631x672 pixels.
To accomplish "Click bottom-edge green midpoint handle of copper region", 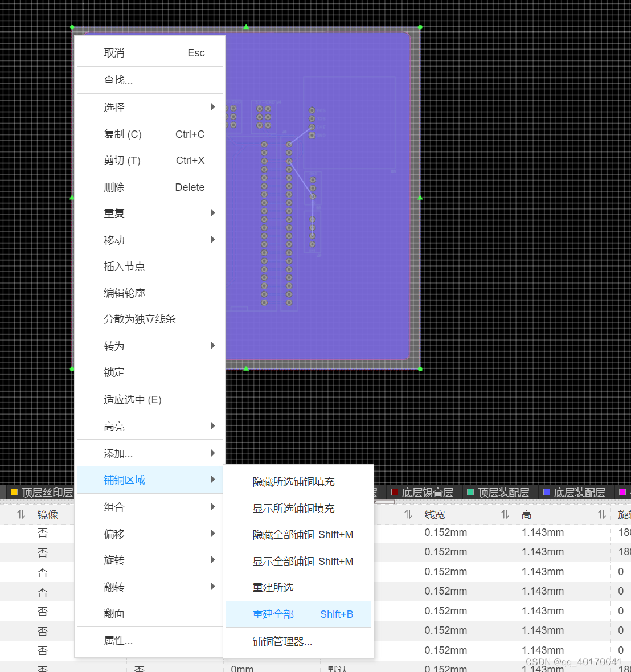I will coord(246,368).
